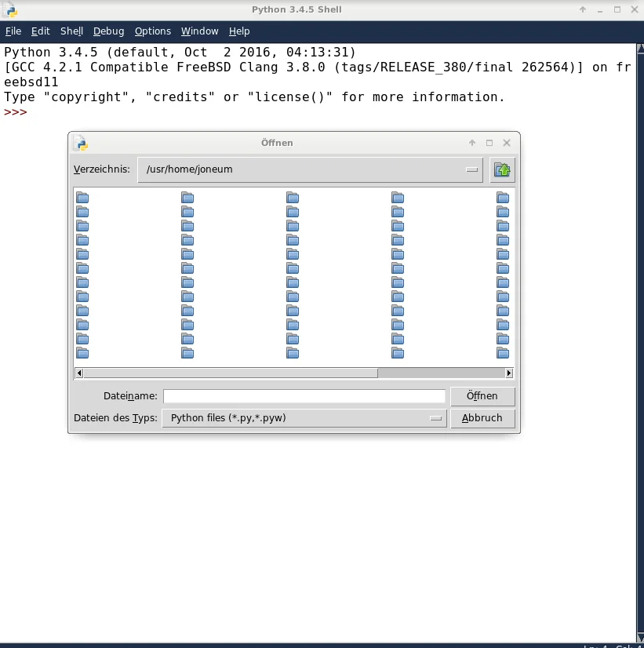Select the bottom folder in the fourth column

pos(398,353)
